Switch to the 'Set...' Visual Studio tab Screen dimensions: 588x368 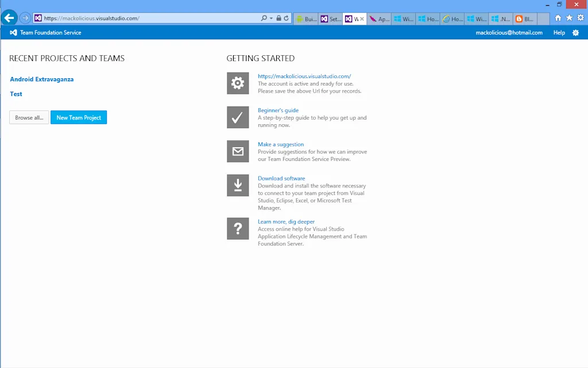coord(331,19)
